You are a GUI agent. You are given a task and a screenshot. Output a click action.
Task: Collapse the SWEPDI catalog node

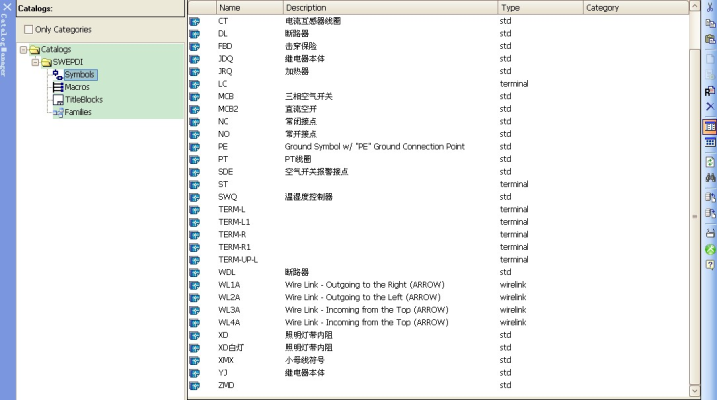tap(34, 62)
